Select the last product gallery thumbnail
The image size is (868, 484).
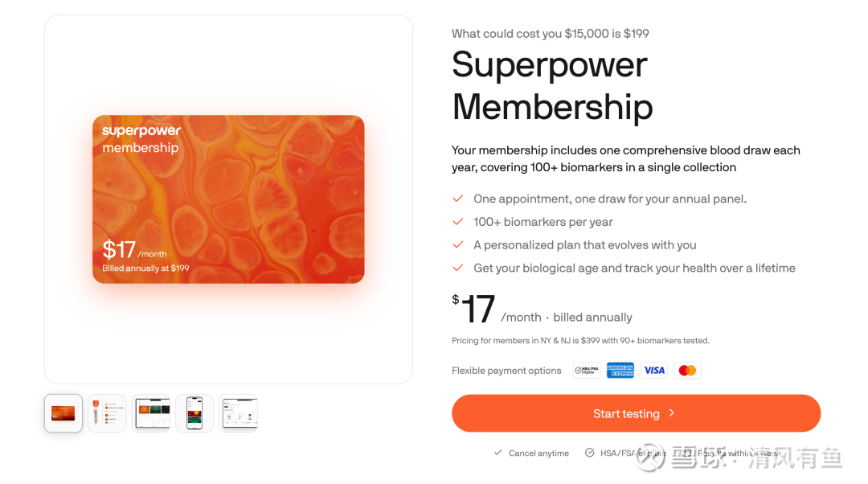pos(239,413)
